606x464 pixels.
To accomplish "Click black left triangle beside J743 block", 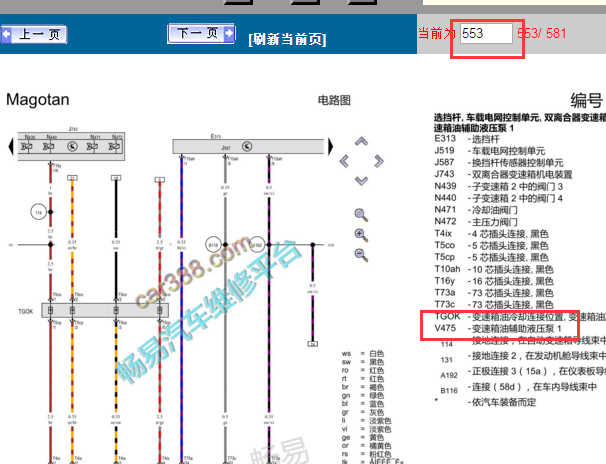I will 11,146.
